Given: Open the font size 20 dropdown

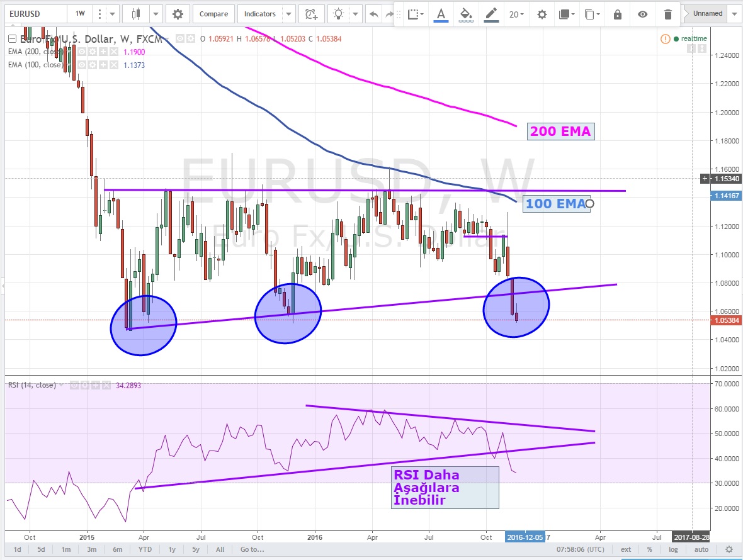Looking at the screenshot, I should 517,14.
